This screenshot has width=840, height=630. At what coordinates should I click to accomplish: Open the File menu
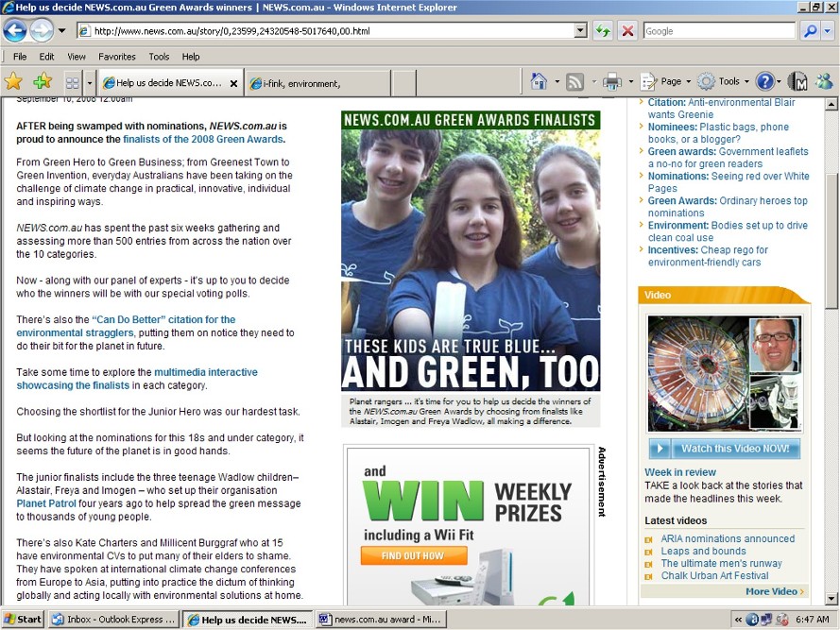(20, 57)
